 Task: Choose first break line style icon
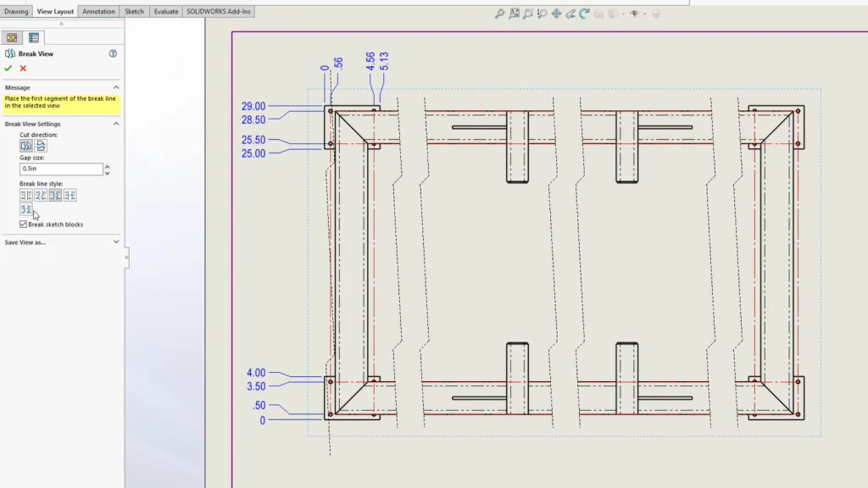click(x=26, y=196)
